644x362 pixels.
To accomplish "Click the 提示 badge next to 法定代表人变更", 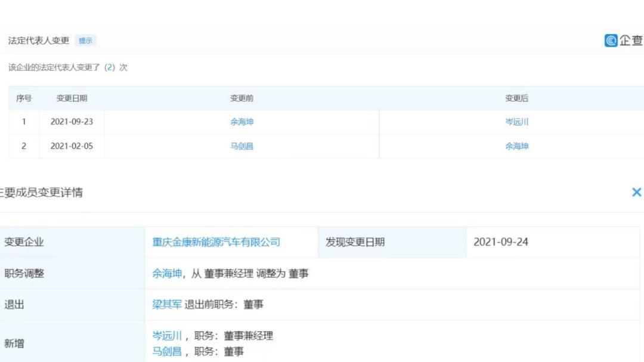I will coord(86,41).
